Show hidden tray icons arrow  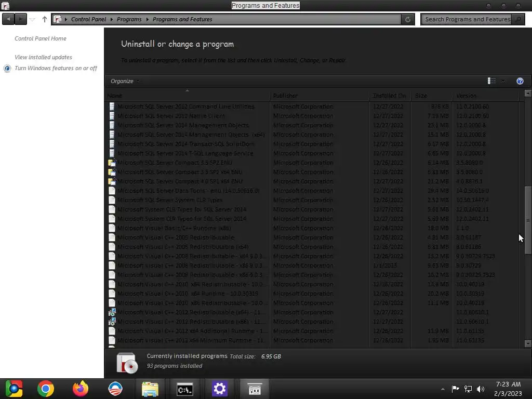[443, 389]
